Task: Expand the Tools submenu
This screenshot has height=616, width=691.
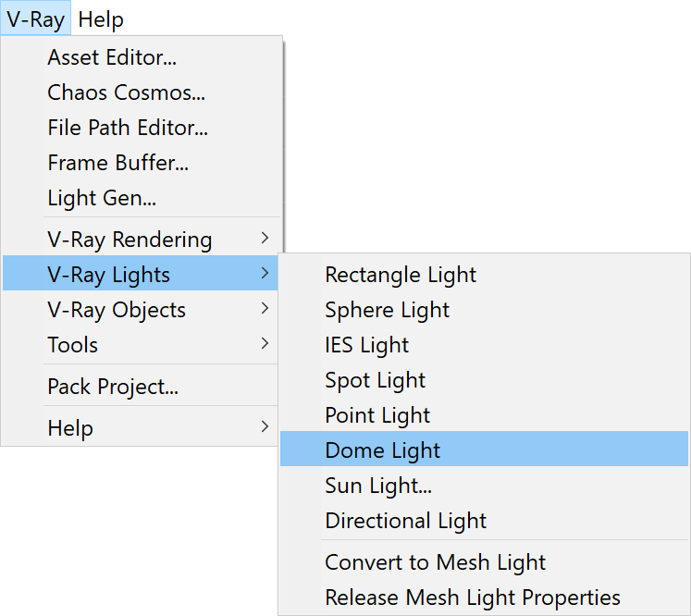Action: point(140,345)
